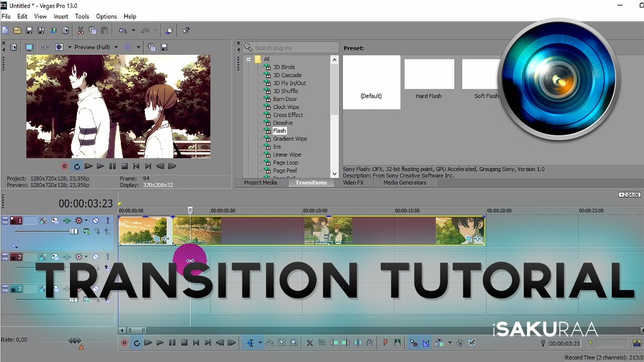644x362 pixels.
Task: Open the edit tool dropdown arrow
Action: tap(260, 343)
